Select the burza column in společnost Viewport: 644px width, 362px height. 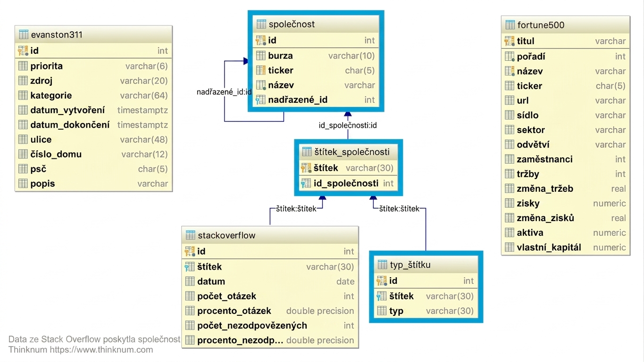[316, 56]
